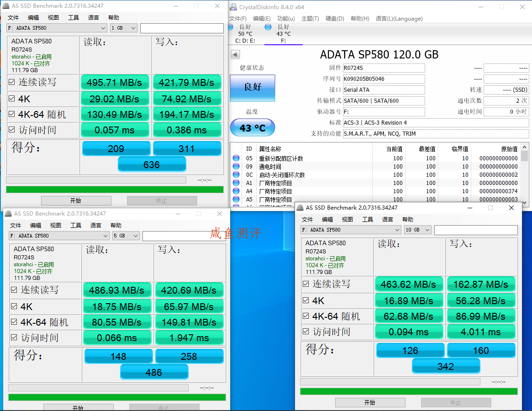Click the blue status circle for attribute 05
The width and height of the screenshot is (532, 411).
tap(236, 158)
